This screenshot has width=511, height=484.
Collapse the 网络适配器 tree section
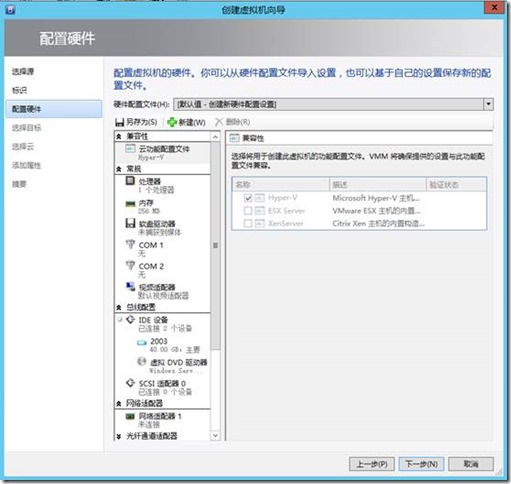119,404
